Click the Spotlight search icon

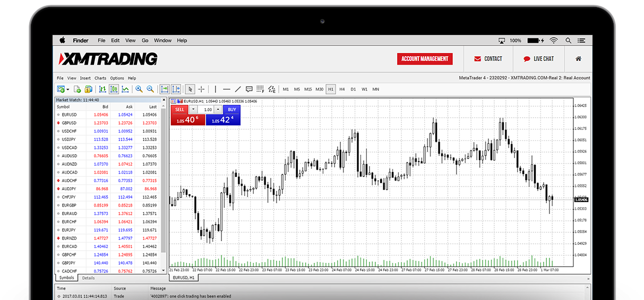coord(568,40)
